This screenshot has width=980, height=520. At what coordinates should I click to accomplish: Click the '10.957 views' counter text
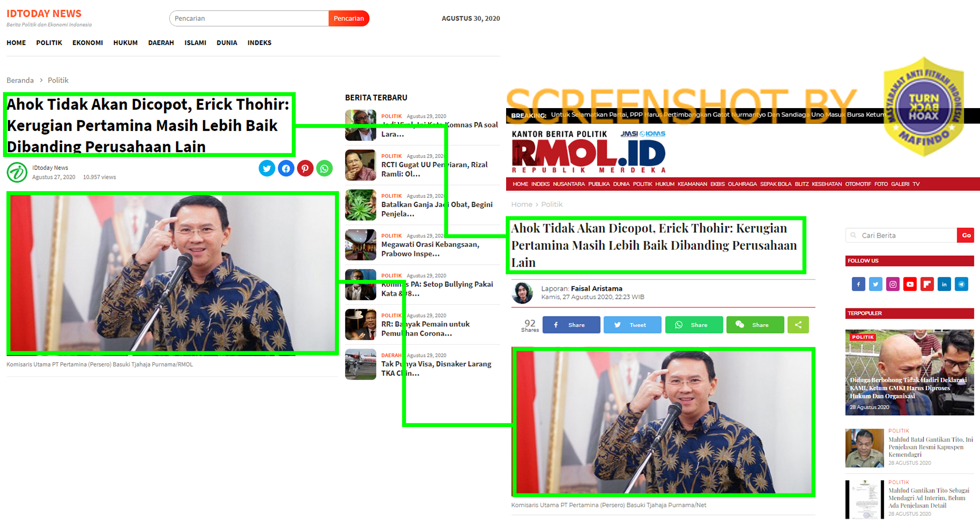tap(99, 177)
